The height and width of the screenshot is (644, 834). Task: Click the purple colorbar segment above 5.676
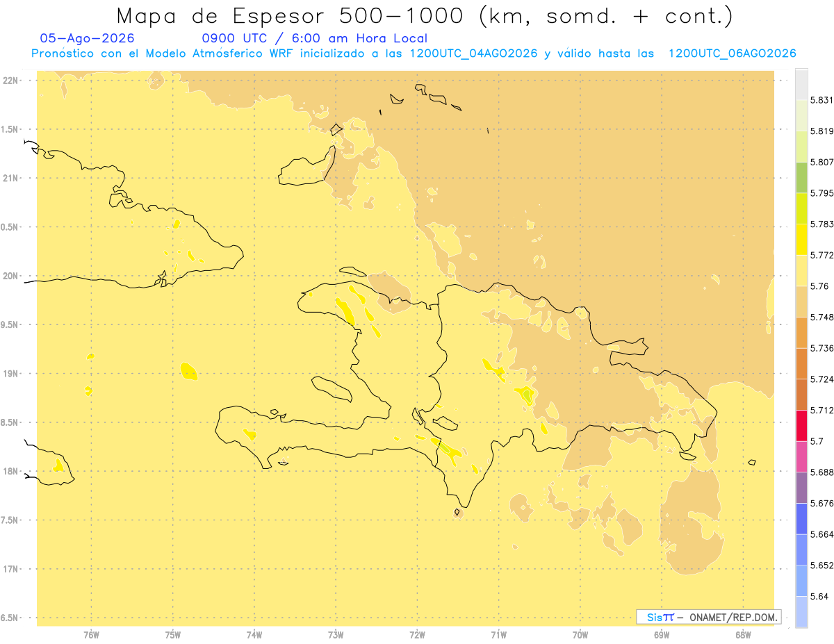pos(801,488)
